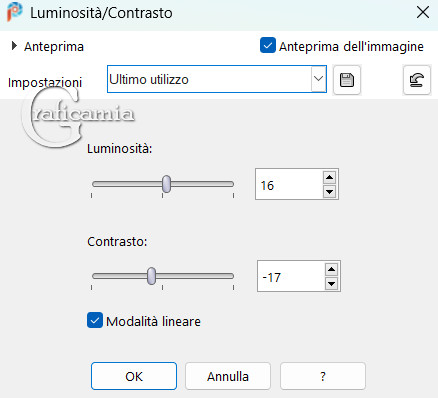Confirm changes with the OK button
This screenshot has height=398, width=438.
(x=134, y=376)
